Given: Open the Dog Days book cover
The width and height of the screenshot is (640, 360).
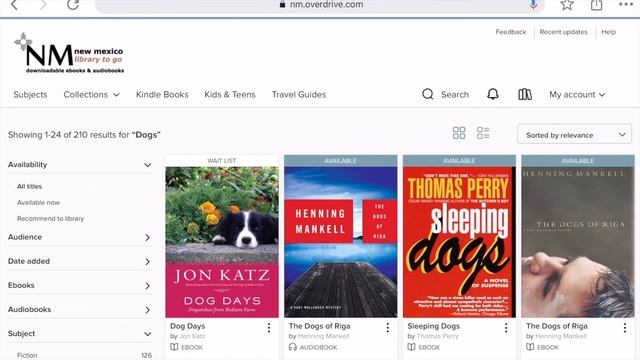Looking at the screenshot, I should click(x=222, y=242).
